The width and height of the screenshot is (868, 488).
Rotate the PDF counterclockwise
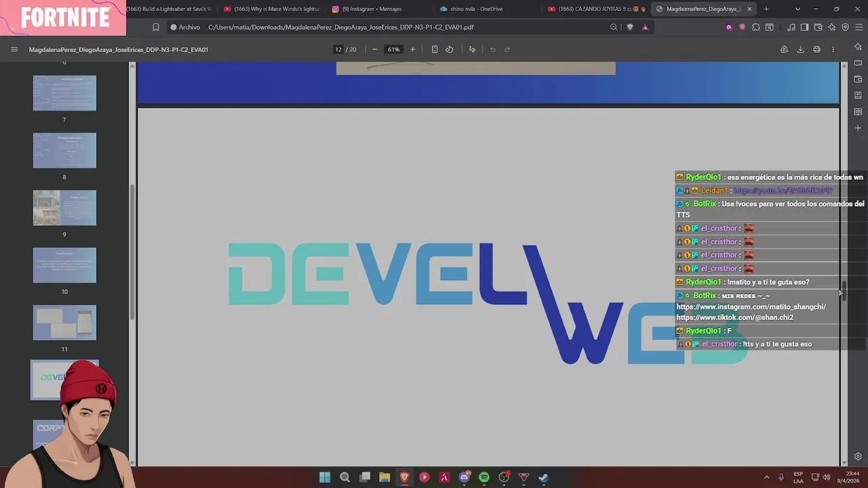449,49
